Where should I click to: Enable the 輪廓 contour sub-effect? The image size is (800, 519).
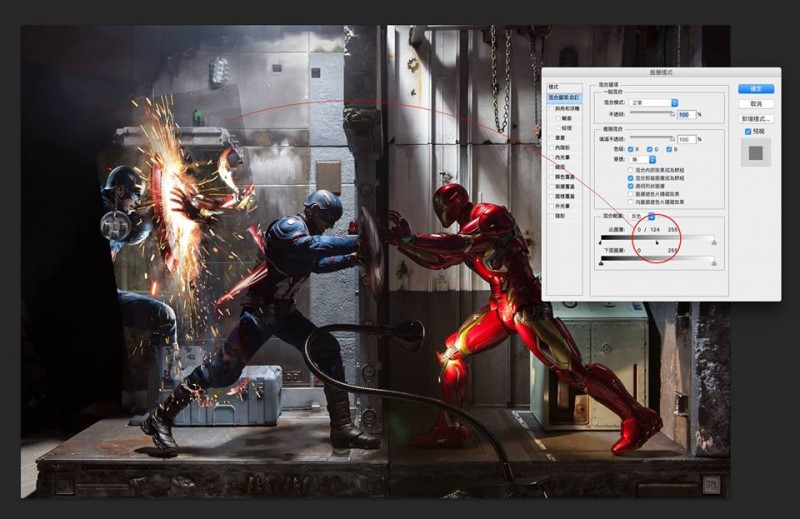click(558, 118)
